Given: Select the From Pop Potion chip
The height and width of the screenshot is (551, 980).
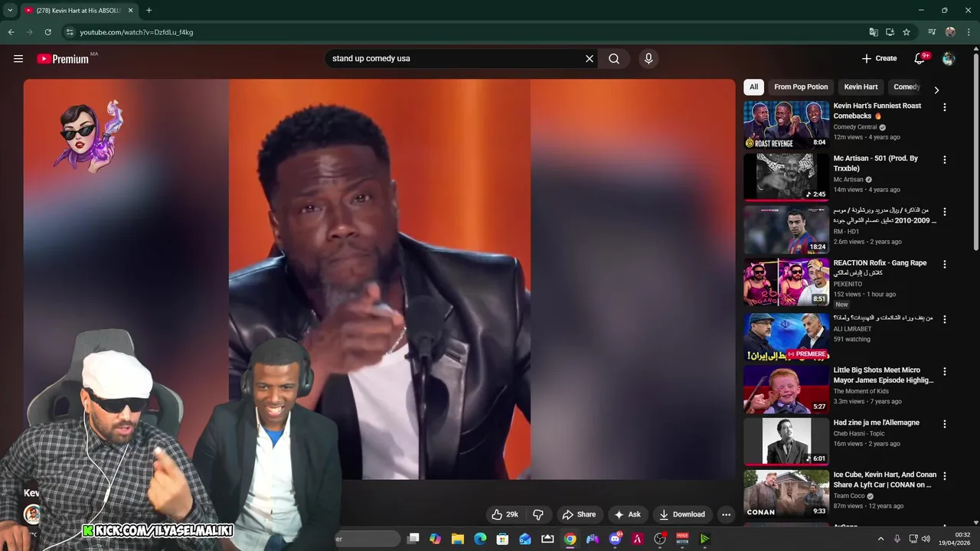Looking at the screenshot, I should 801,87.
